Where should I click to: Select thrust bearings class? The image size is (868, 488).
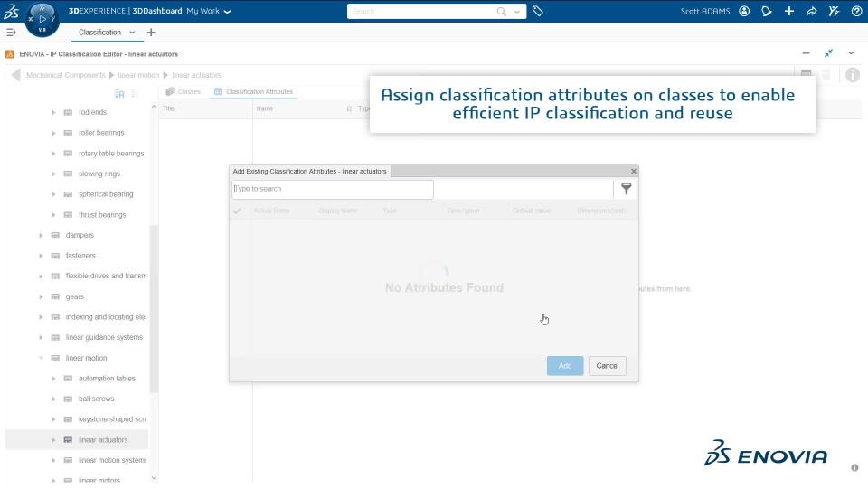(x=102, y=215)
